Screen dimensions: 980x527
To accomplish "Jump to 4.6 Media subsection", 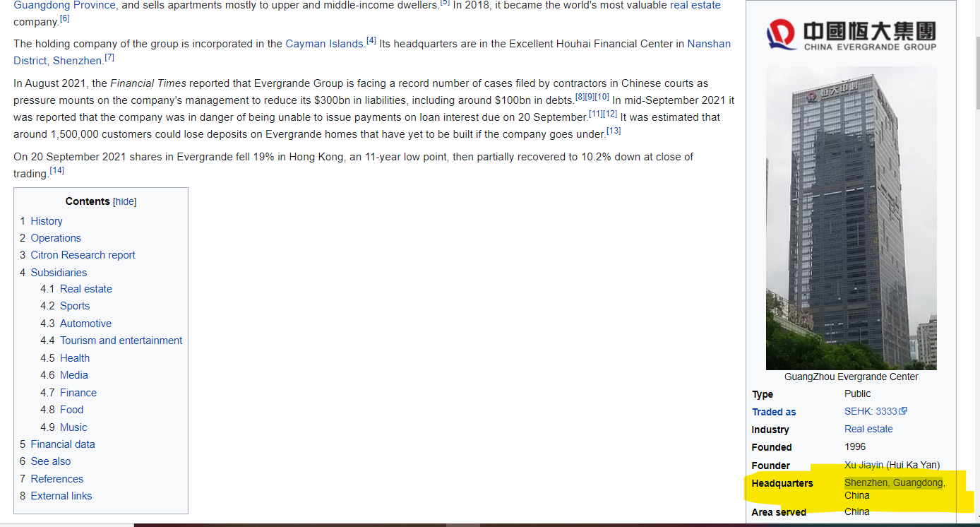I will tap(74, 375).
